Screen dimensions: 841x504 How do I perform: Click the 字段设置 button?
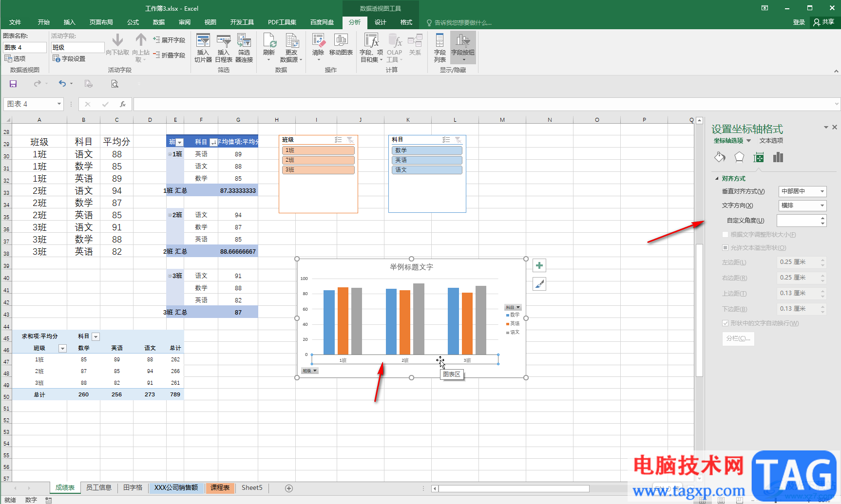69,58
